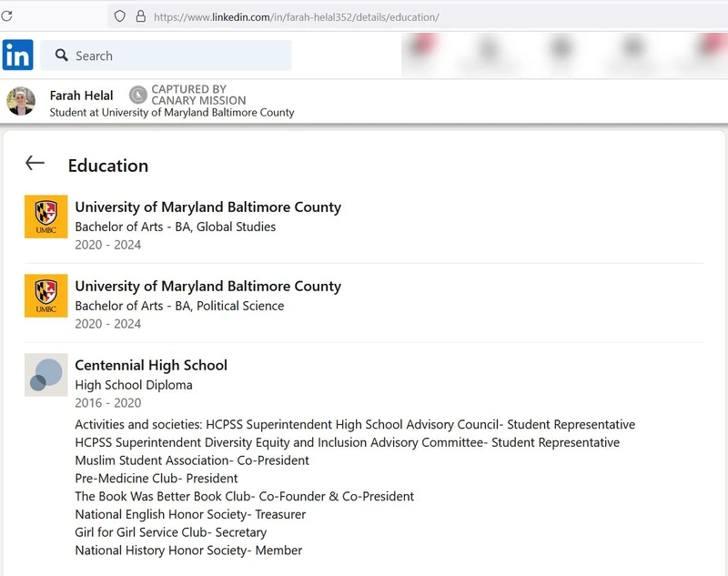Click the shield tracking protection icon
728x576 pixels.
point(120,16)
